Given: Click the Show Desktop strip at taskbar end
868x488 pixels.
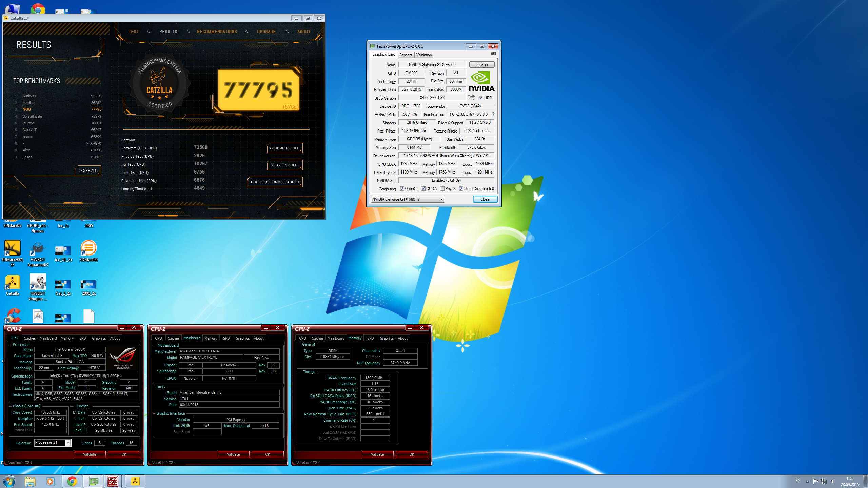Looking at the screenshot, I should pyautogui.click(x=865, y=481).
